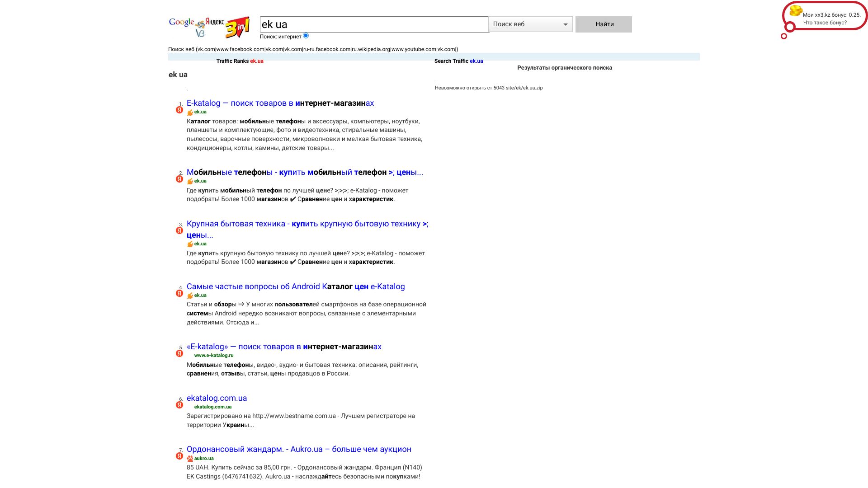Click the 'Traffic Ranks' label
The height and width of the screenshot is (488, 868).
coord(232,61)
